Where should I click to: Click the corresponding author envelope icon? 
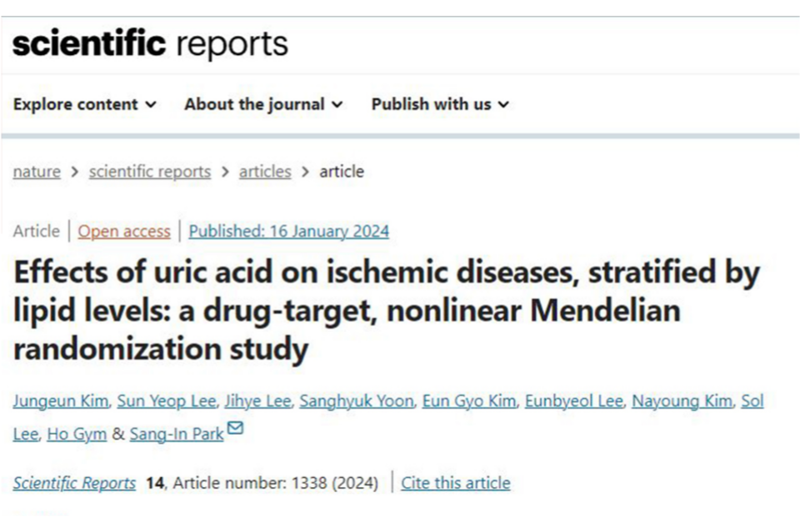coord(236,430)
